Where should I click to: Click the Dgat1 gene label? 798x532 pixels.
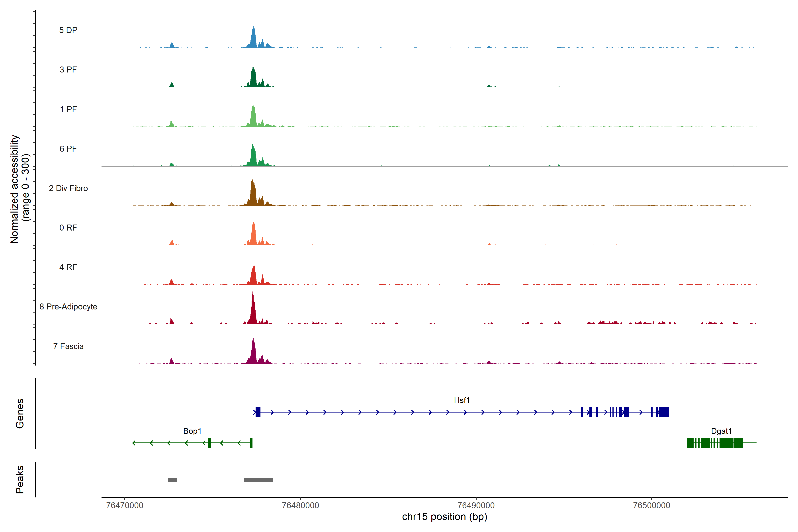pos(721,431)
